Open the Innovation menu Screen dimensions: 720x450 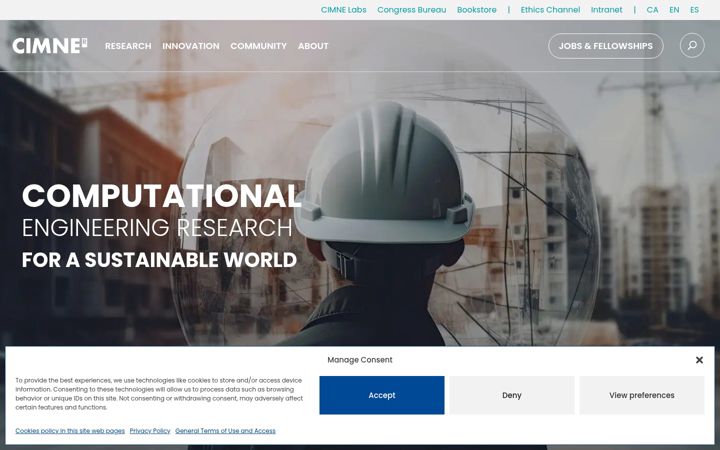click(x=191, y=46)
